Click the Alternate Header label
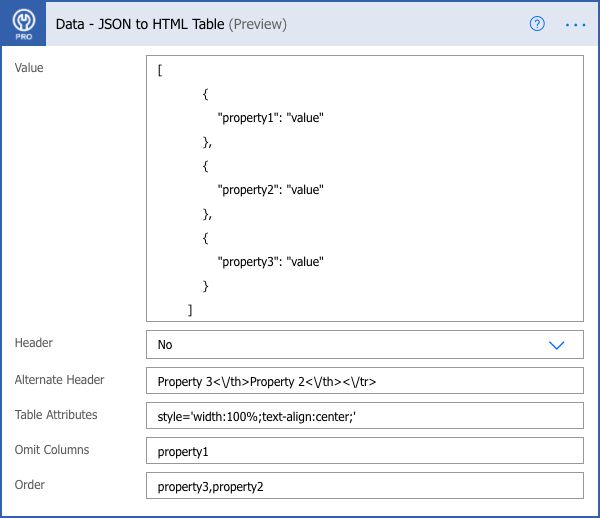600x518 pixels. pyautogui.click(x=59, y=380)
